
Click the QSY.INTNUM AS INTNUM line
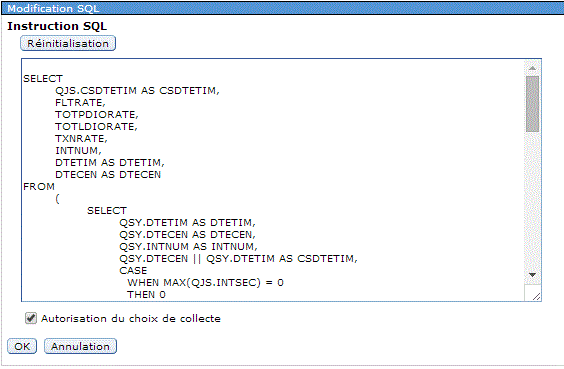pos(188,247)
